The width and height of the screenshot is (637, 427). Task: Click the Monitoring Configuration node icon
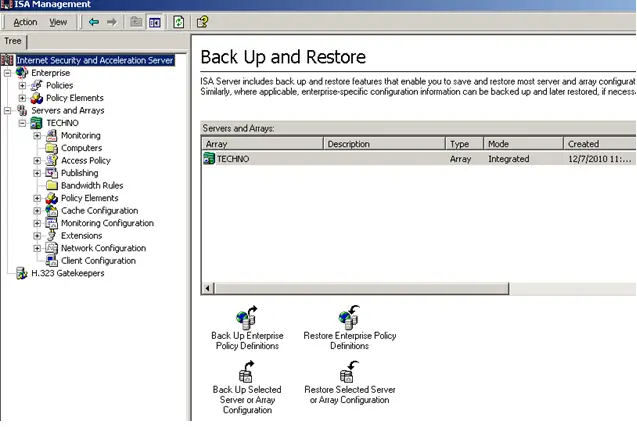[x=52, y=223]
